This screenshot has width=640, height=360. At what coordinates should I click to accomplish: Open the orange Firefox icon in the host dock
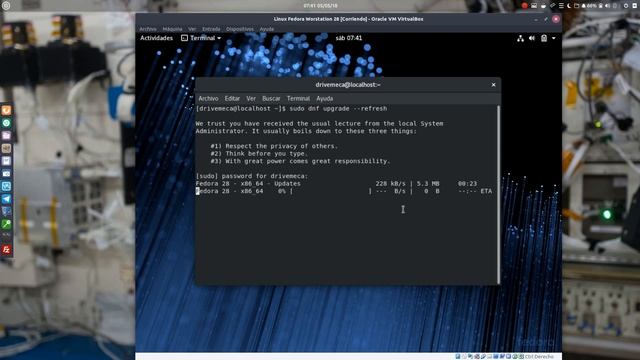coord(6,110)
